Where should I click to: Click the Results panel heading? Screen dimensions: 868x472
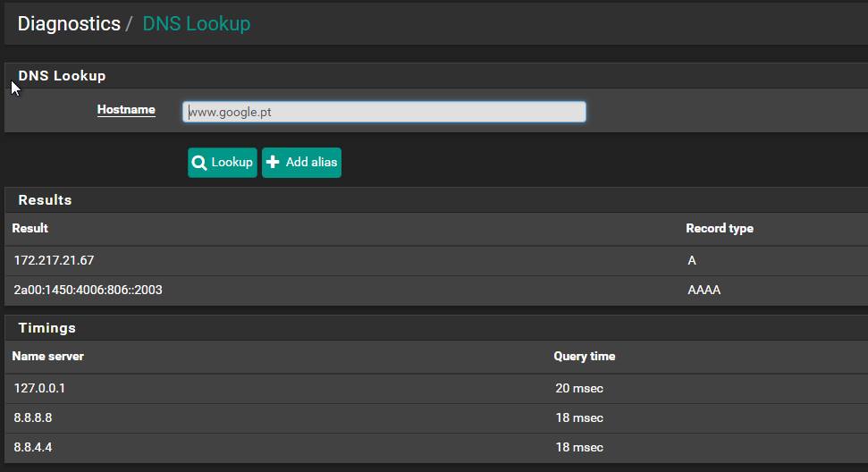point(45,199)
